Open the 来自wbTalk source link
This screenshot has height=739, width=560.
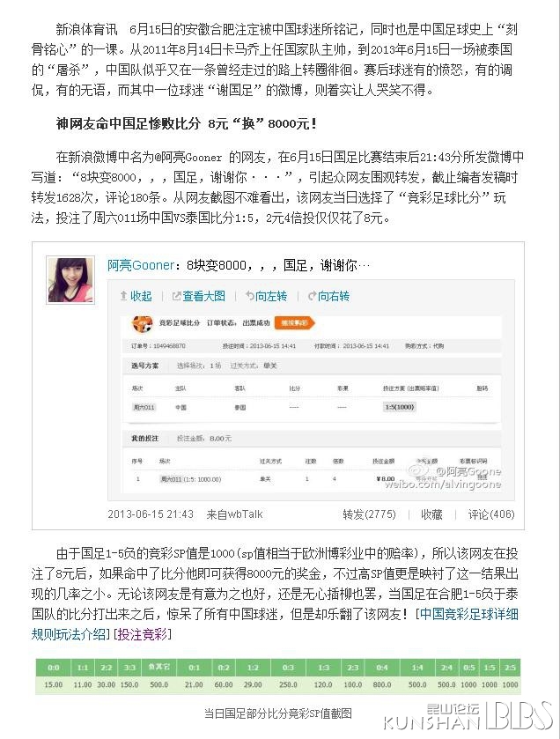[x=234, y=514]
